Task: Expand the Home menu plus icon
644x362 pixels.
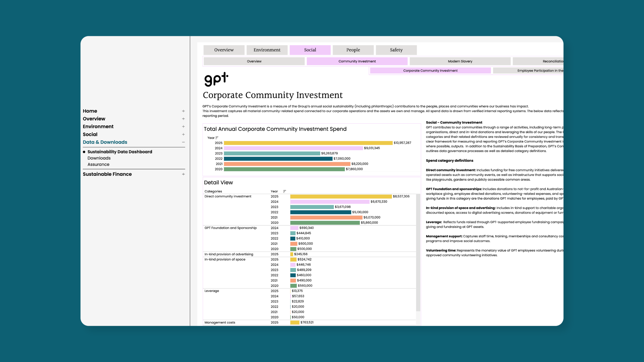Action: click(183, 111)
